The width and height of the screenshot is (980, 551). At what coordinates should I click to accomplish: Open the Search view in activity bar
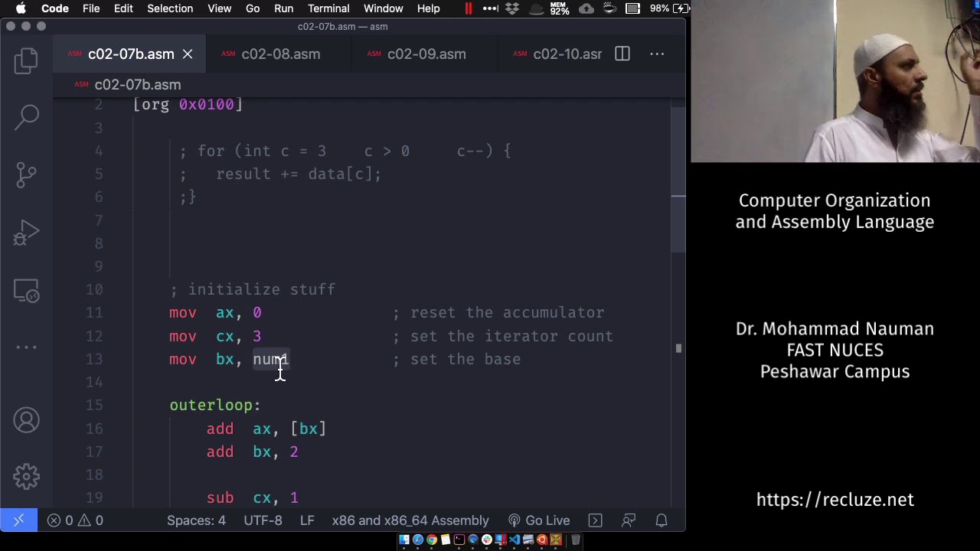[x=26, y=116]
